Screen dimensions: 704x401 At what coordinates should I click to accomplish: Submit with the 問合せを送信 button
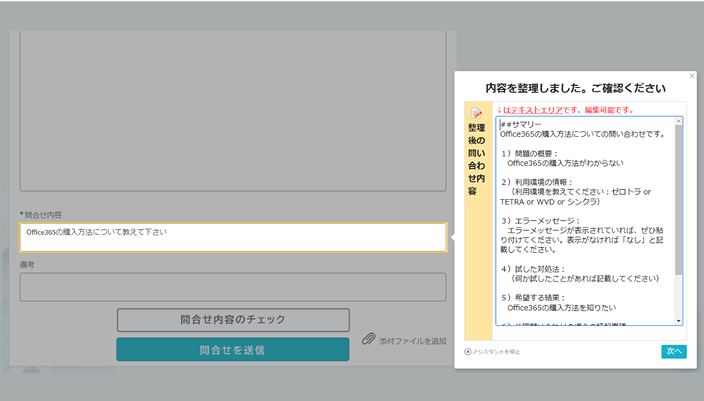click(232, 350)
